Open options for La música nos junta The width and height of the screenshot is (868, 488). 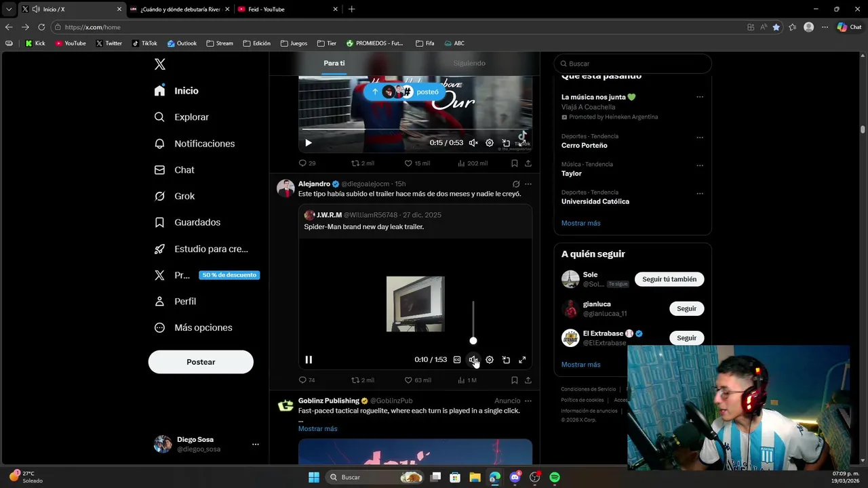(x=700, y=97)
